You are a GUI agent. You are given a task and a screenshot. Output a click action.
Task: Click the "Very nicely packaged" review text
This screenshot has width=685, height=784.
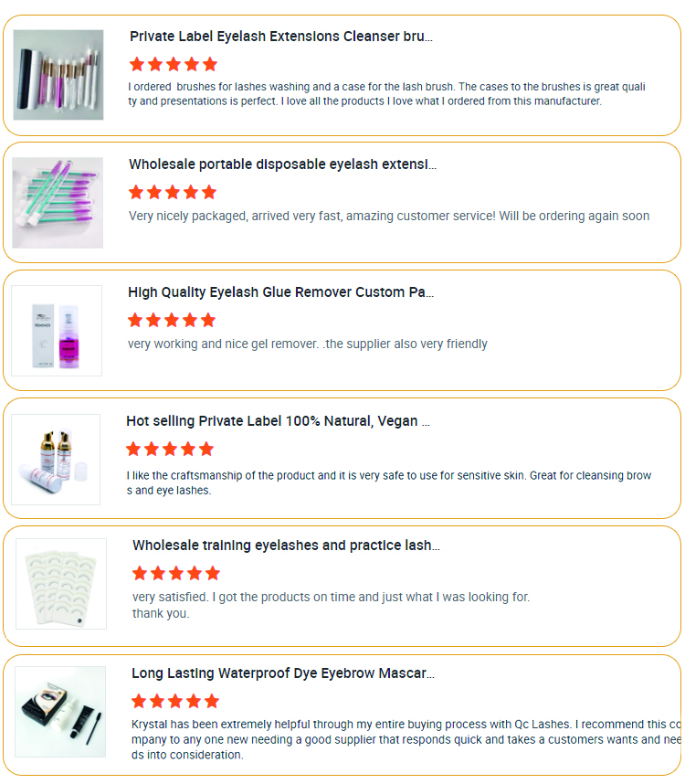tap(389, 217)
